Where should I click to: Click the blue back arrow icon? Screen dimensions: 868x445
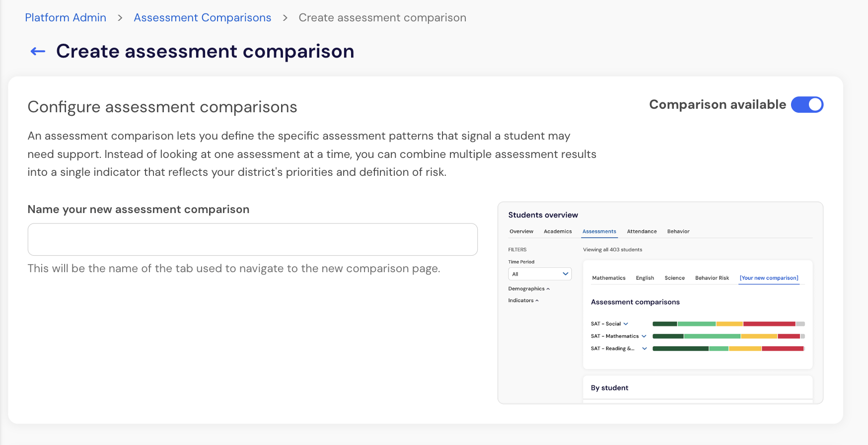pos(38,51)
